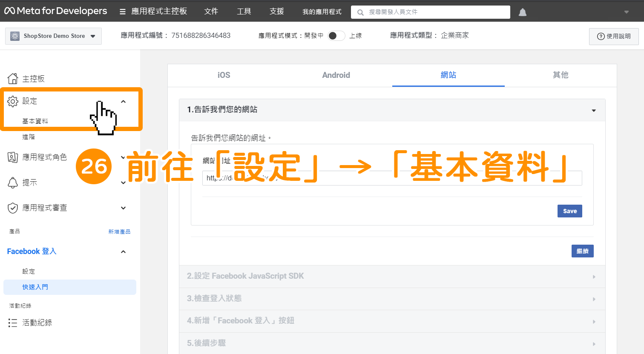Open 應用程式主控板 in the top bar
The image size is (644, 354).
click(159, 11)
